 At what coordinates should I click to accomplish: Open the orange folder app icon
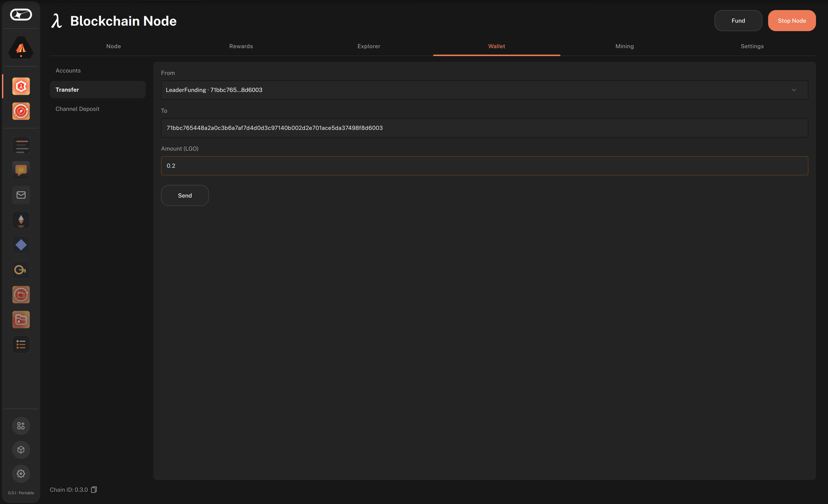pos(21,320)
